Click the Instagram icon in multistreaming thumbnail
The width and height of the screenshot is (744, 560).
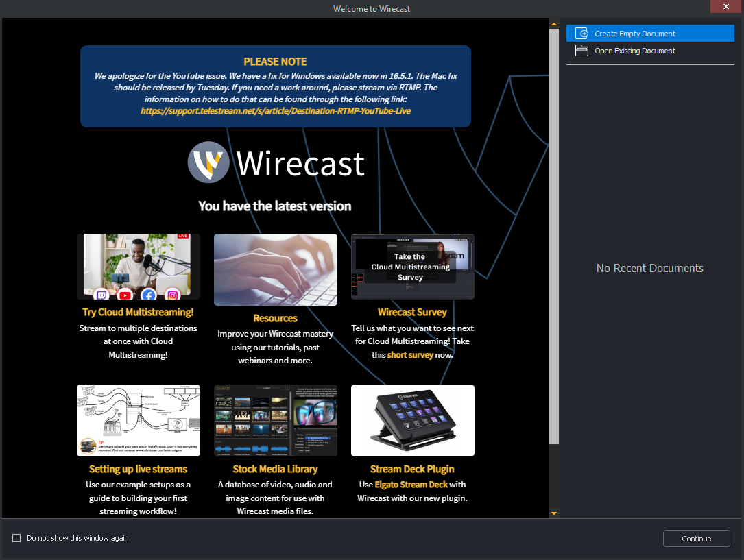tap(173, 295)
